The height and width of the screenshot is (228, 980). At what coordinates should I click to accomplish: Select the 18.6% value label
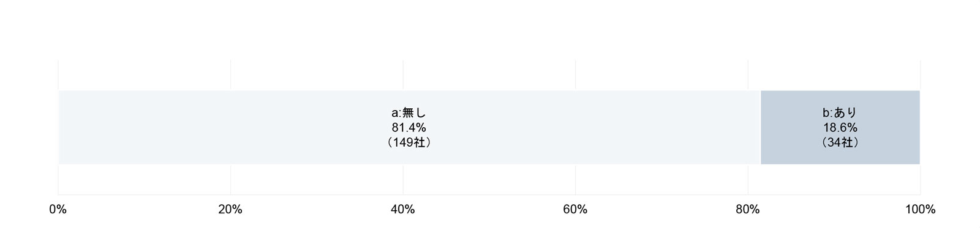[x=840, y=128]
